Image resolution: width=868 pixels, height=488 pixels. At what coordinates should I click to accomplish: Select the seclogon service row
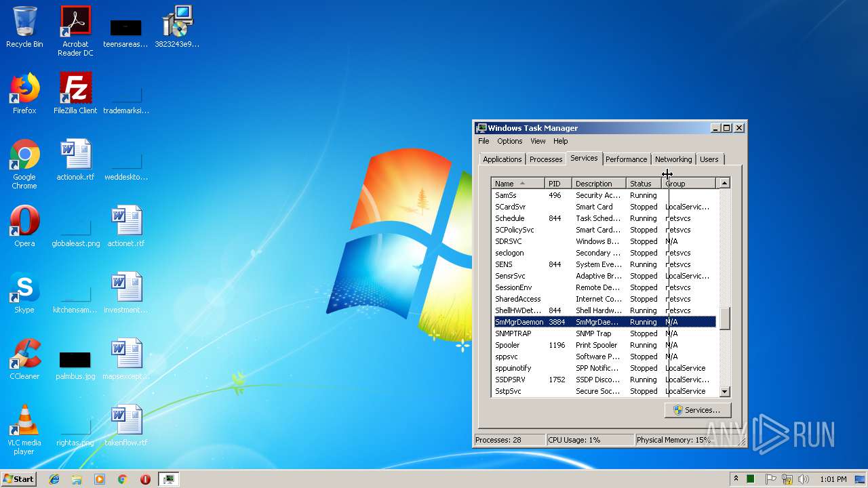pos(604,253)
